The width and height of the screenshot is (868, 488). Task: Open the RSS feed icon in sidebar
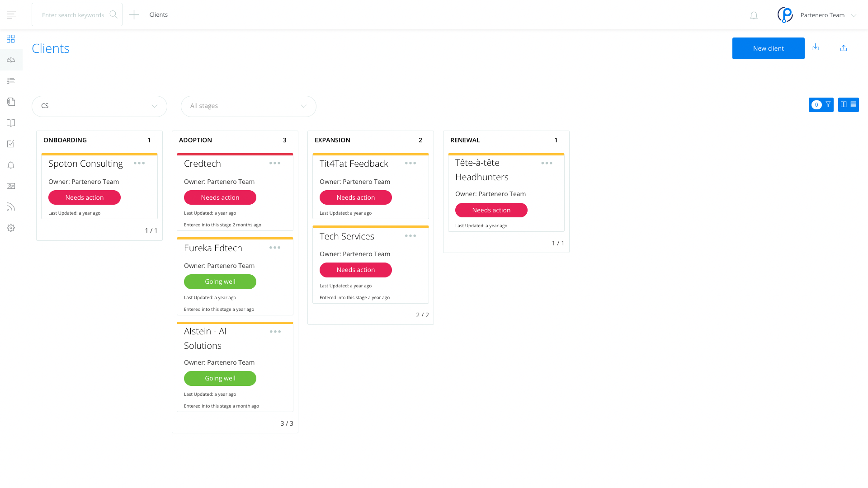(11, 207)
